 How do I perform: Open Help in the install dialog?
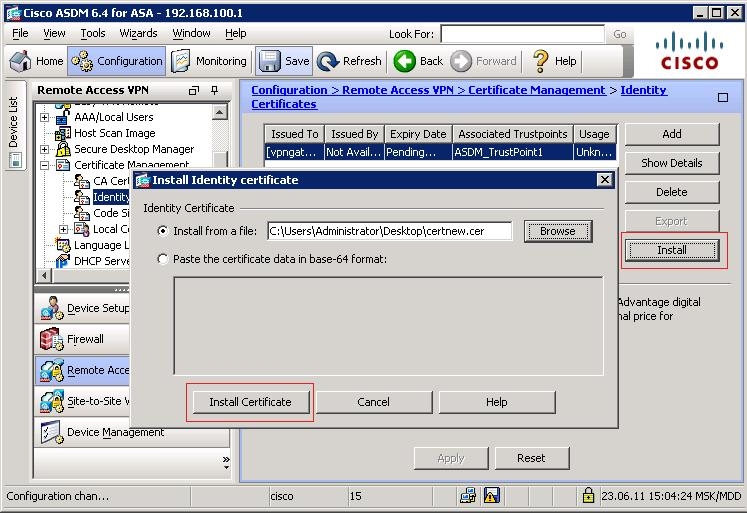pos(496,402)
